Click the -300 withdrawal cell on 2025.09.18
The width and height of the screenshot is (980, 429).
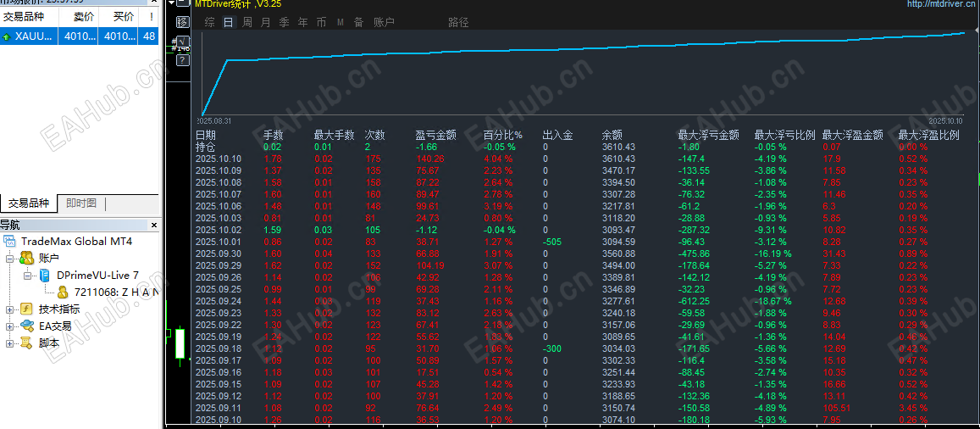point(552,348)
